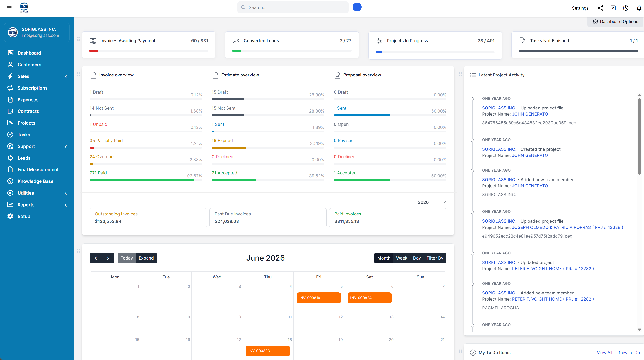This screenshot has height=360, width=644.
Task: Click the '1 Sent' proposal status
Action: click(340, 108)
